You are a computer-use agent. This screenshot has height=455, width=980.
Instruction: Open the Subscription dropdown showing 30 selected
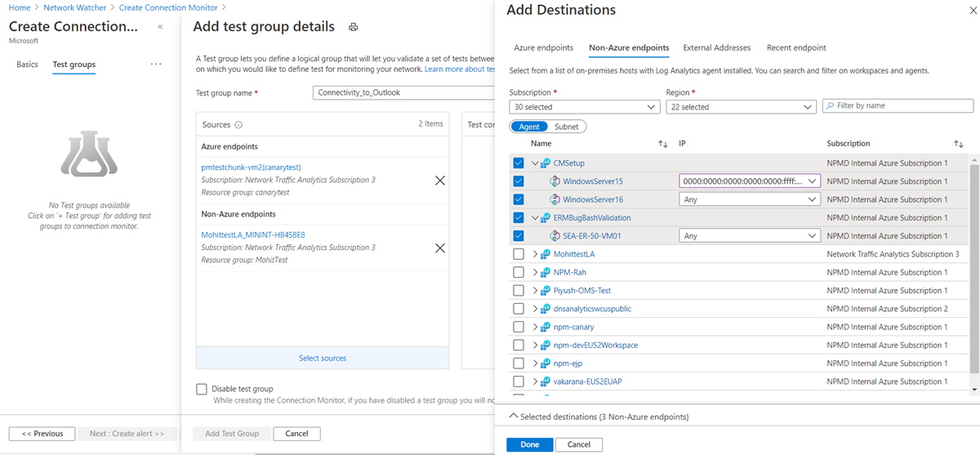click(585, 107)
